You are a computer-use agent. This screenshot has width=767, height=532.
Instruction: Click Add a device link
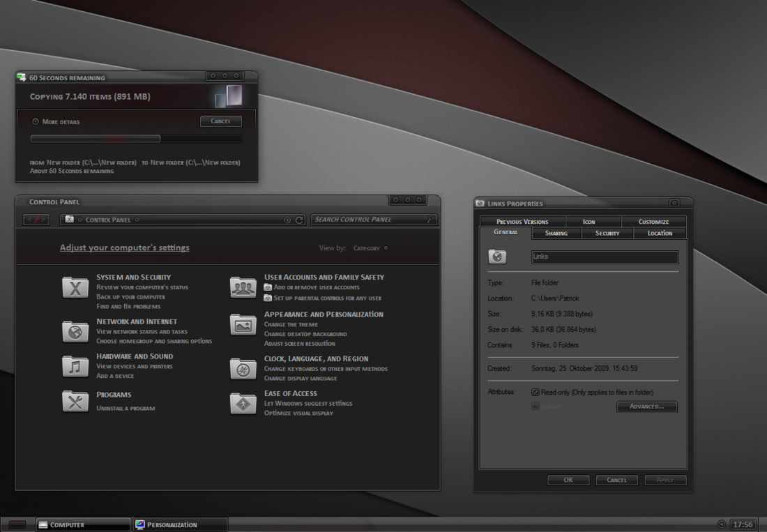click(115, 376)
